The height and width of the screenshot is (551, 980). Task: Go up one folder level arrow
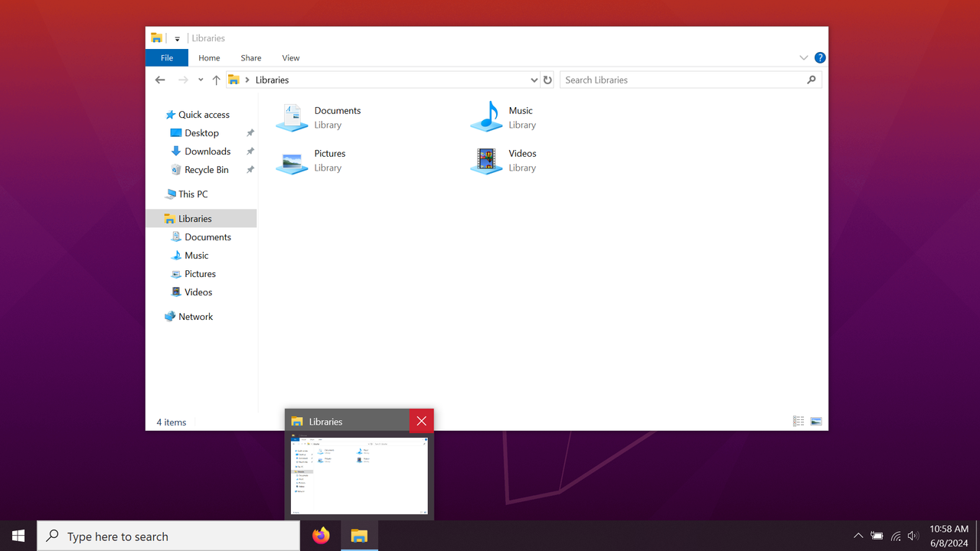217,80
